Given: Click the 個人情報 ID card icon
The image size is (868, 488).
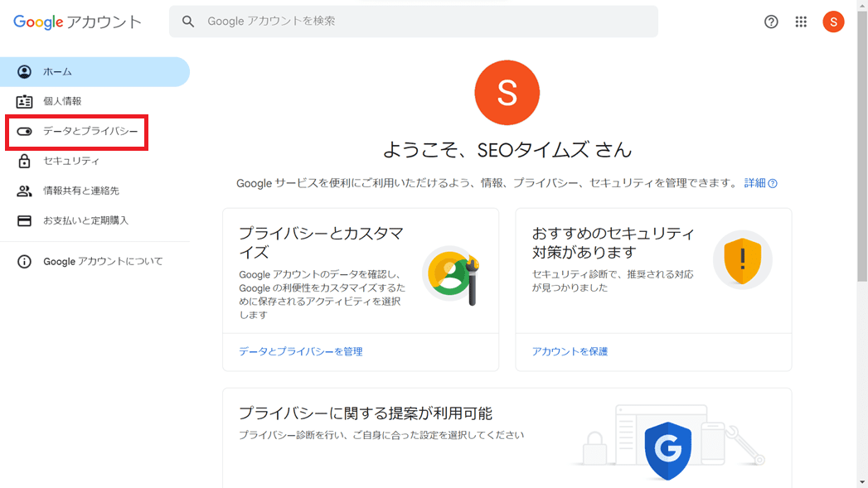Looking at the screenshot, I should (24, 101).
